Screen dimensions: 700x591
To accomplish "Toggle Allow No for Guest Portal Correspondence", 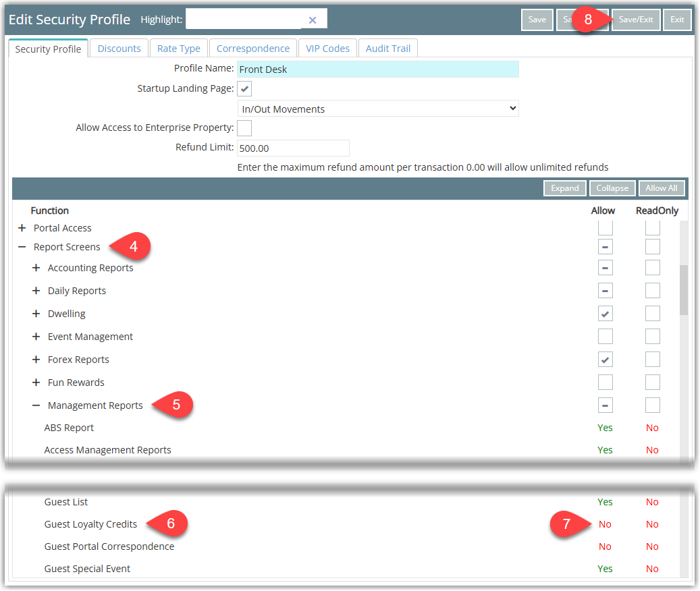I will pyautogui.click(x=605, y=547).
